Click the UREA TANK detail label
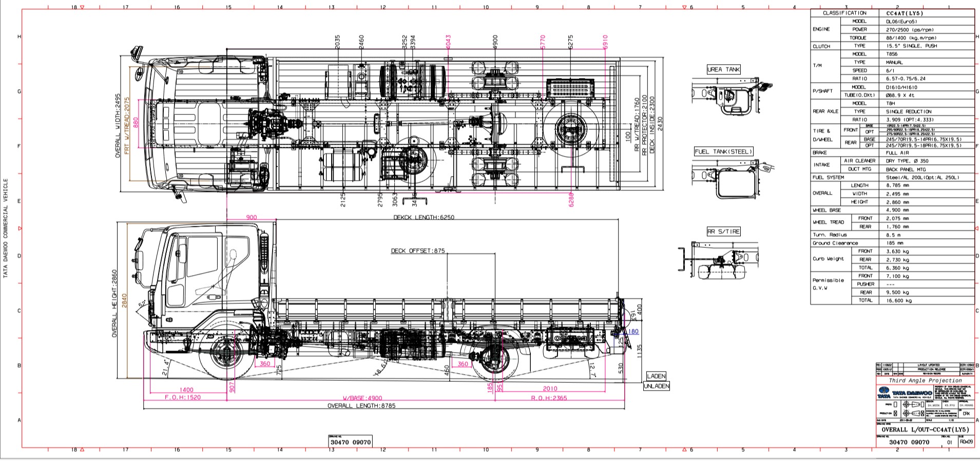980x464 pixels. tap(724, 69)
